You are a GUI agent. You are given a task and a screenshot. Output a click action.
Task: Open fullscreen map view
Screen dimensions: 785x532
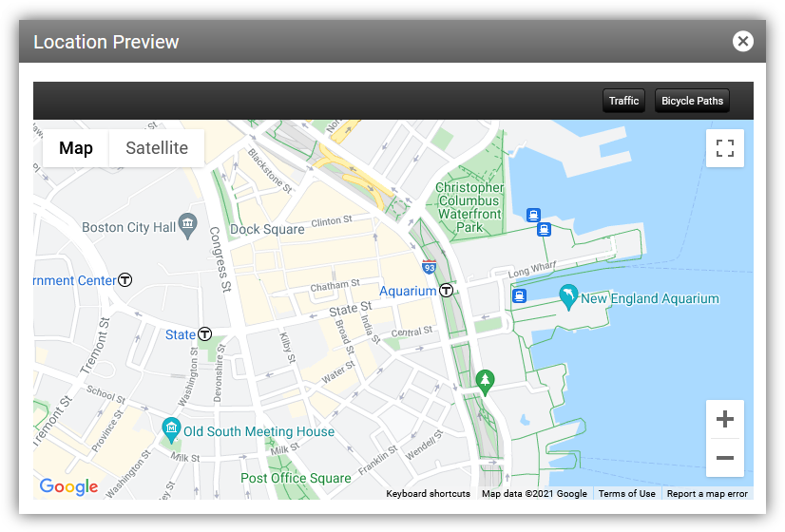pyautogui.click(x=725, y=148)
